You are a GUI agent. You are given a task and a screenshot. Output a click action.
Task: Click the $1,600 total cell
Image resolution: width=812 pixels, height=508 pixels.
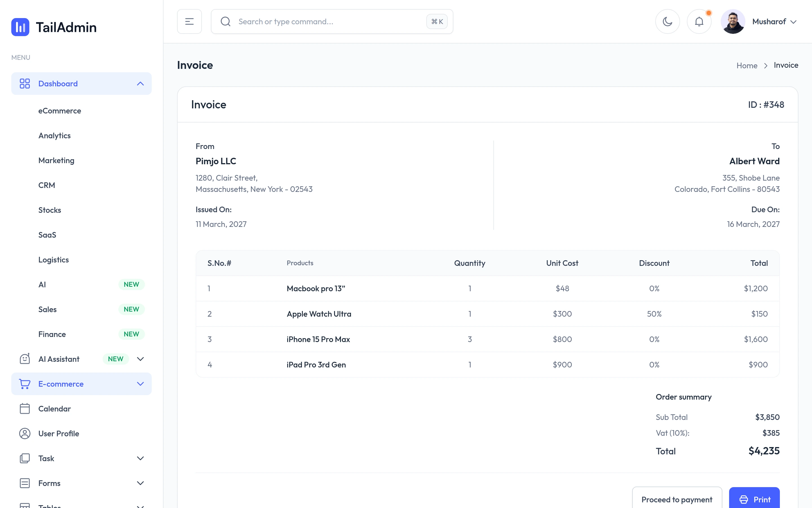click(756, 339)
